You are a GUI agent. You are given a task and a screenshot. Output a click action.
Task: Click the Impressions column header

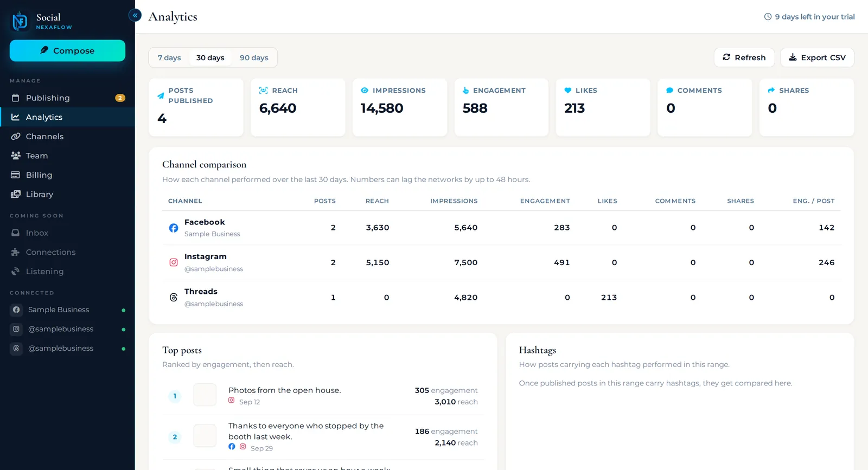(454, 201)
